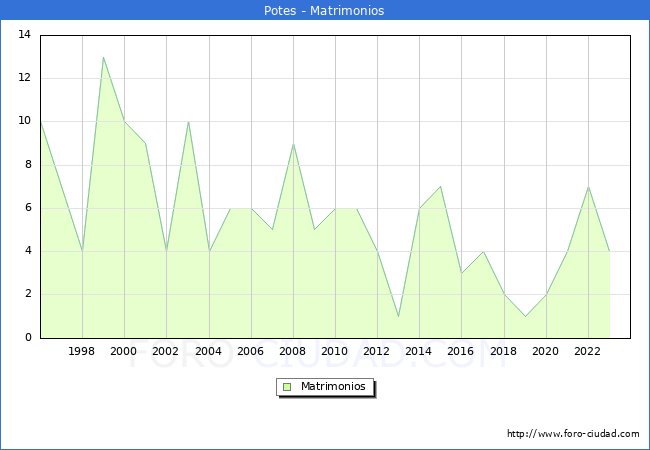Click the 2013 low data point at 1
650x450 pixels.
click(x=398, y=317)
